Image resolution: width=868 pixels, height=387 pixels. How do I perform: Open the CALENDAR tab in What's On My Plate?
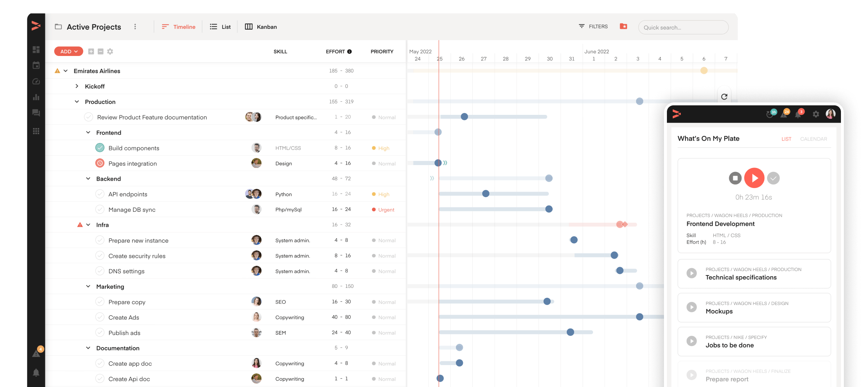pyautogui.click(x=814, y=139)
